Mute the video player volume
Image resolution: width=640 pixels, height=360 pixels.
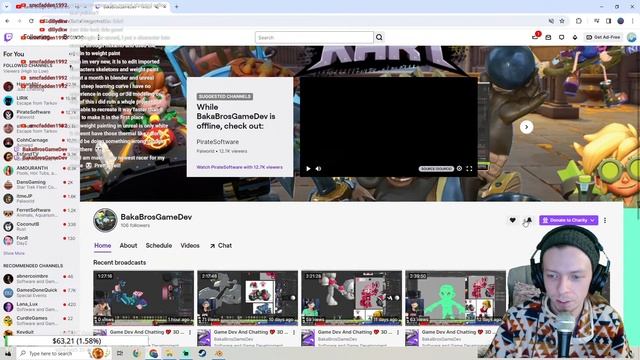pos(318,169)
